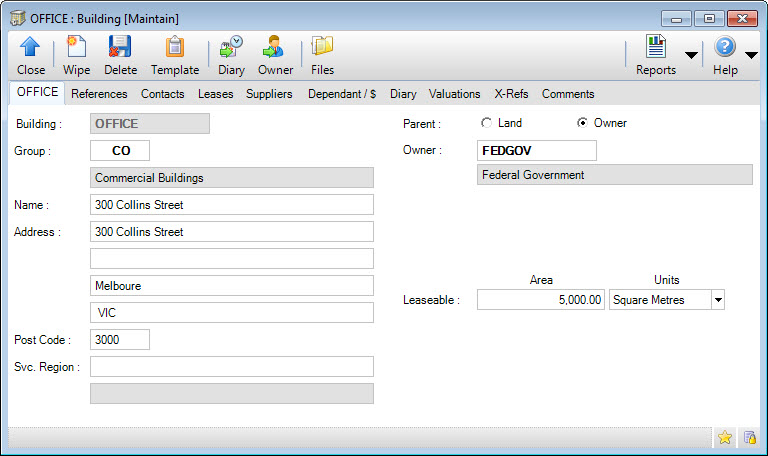The image size is (768, 456).
Task: Switch to the Suppliers tab
Action: coord(269,94)
